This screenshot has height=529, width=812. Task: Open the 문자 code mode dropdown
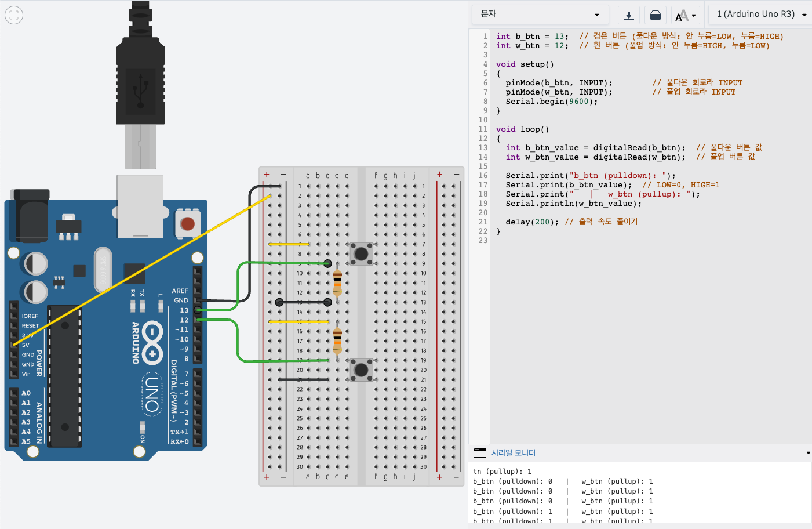[x=539, y=15]
